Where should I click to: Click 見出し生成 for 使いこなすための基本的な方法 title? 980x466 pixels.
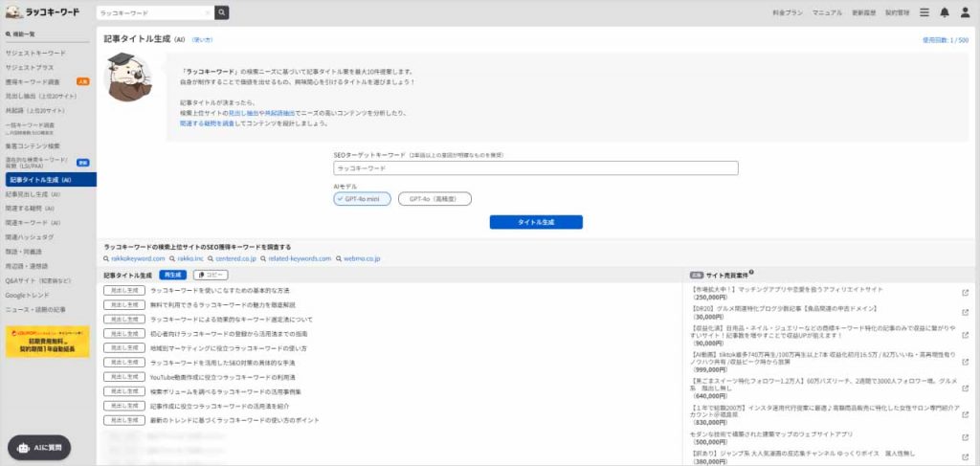point(124,291)
